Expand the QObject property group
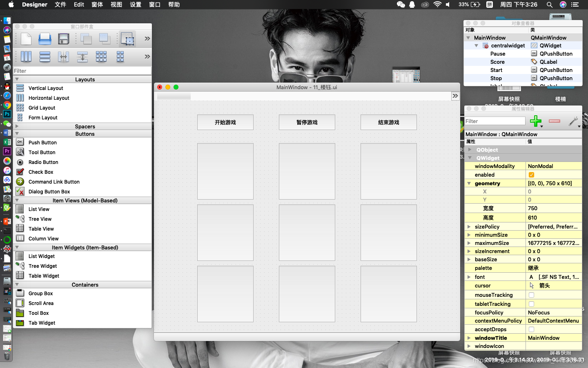 point(470,150)
